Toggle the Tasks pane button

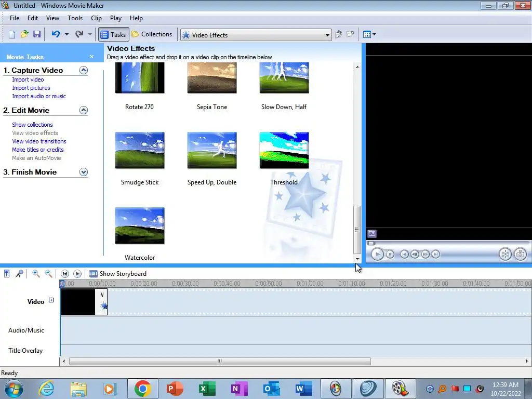[x=114, y=35]
